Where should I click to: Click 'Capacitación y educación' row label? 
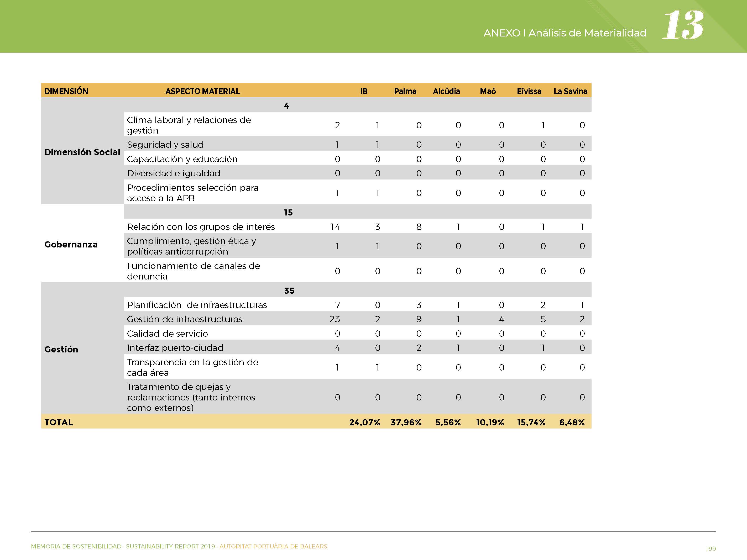click(182, 159)
